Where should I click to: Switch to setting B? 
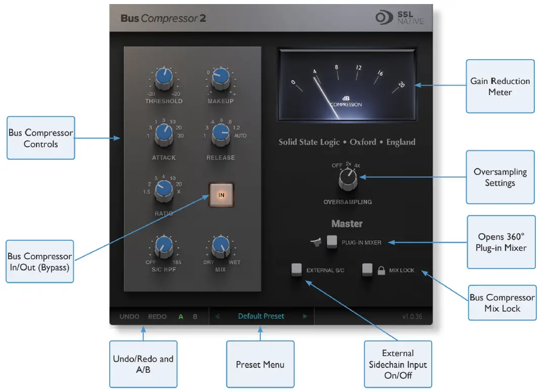(x=194, y=316)
